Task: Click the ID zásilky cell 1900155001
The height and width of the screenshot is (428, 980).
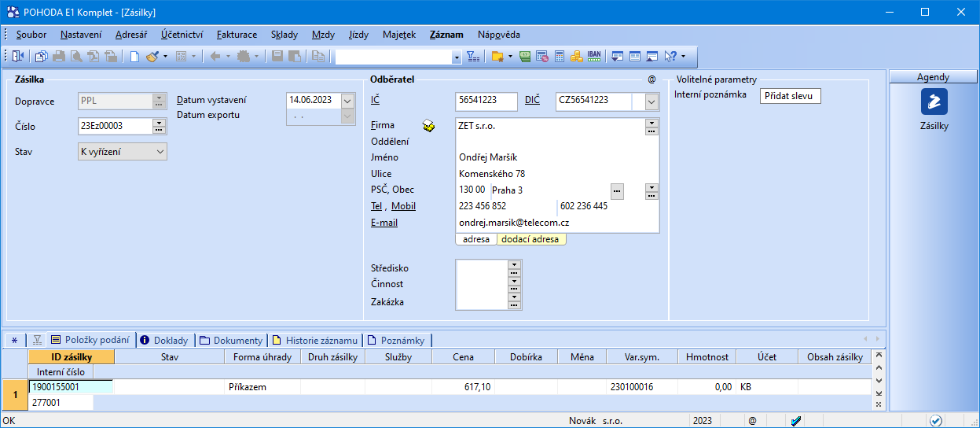Action: (72, 387)
